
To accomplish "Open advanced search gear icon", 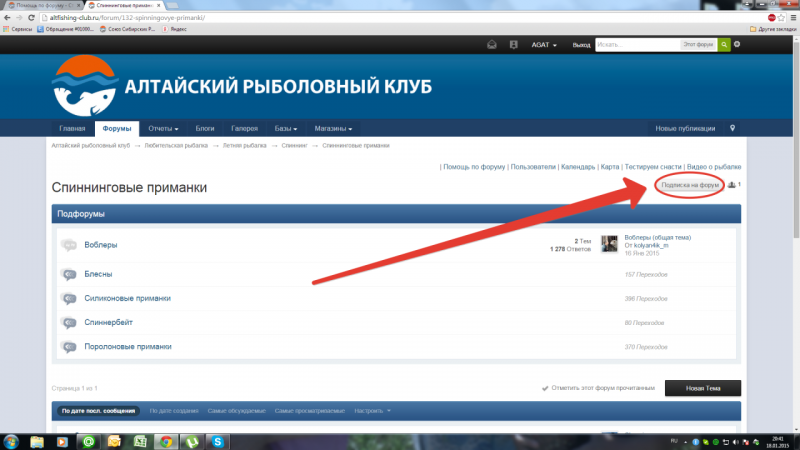I will [x=737, y=45].
